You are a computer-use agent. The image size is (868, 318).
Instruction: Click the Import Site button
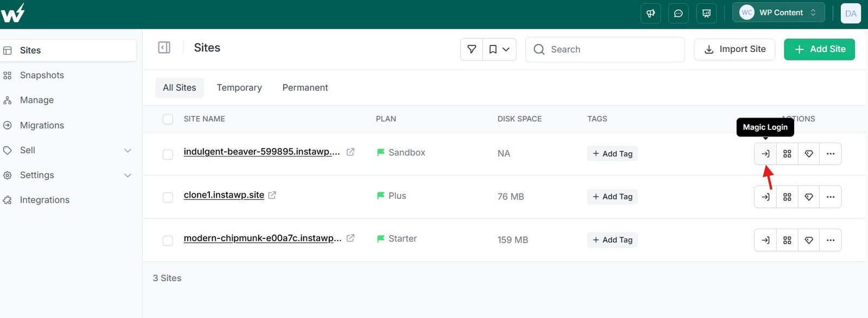point(735,49)
